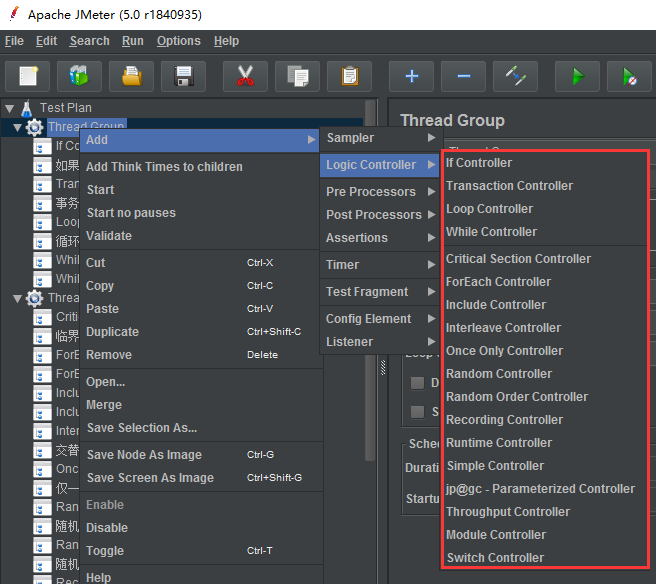
Task: Save the test plan with floppy icon
Action: (x=183, y=76)
